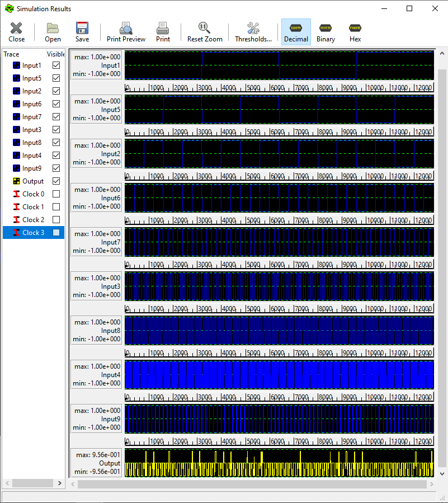Select the Input6 trace in list

click(31, 104)
